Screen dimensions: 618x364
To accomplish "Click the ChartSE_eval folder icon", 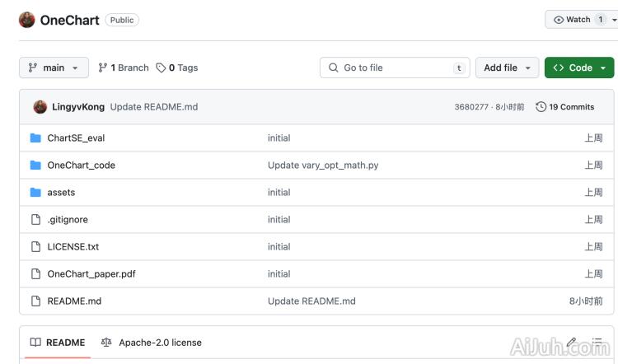I will coord(35,138).
